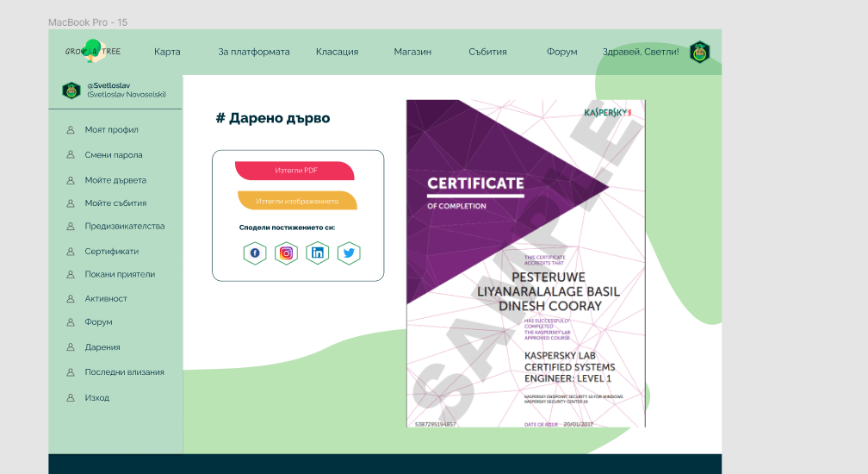868x474 pixels.
Task: Click the Grow a Tree logo
Action: 93,51
